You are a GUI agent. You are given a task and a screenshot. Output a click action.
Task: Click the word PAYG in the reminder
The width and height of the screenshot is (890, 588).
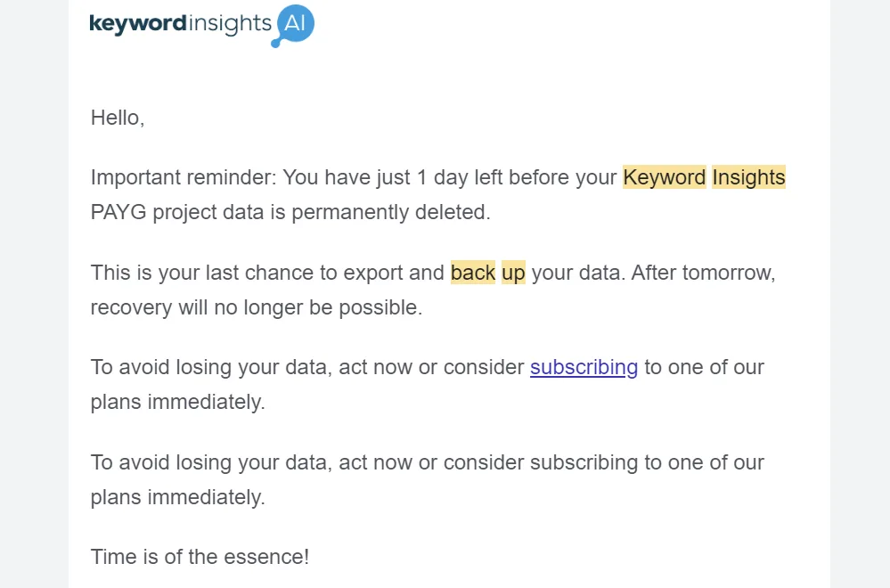click(x=118, y=212)
